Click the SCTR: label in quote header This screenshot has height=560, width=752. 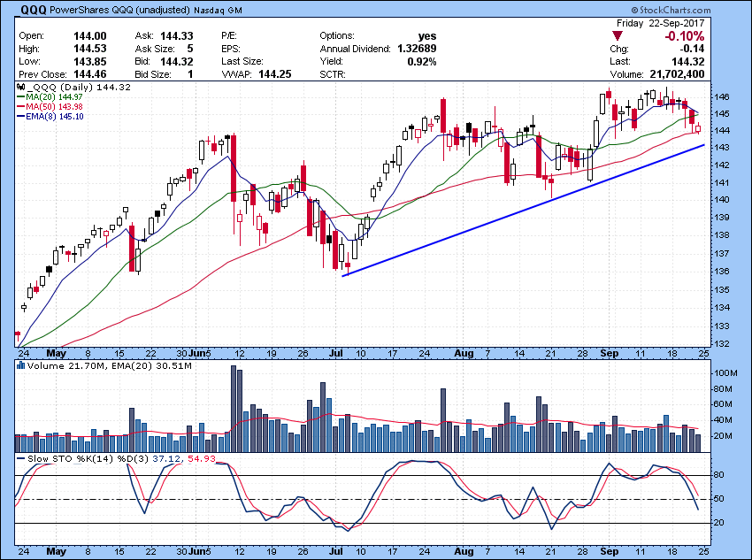click(x=333, y=74)
